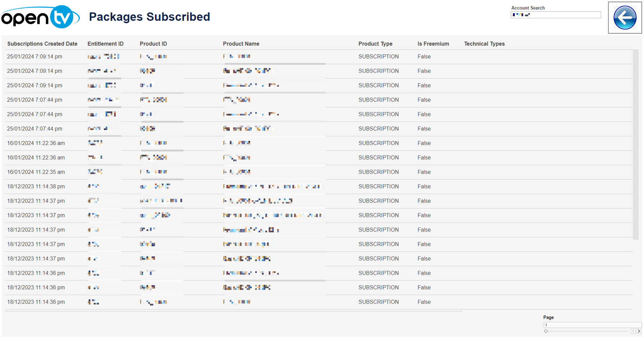Select first row dated 25/01/2024 7:09:14 pm
This screenshot has width=644, height=338.
click(x=35, y=57)
